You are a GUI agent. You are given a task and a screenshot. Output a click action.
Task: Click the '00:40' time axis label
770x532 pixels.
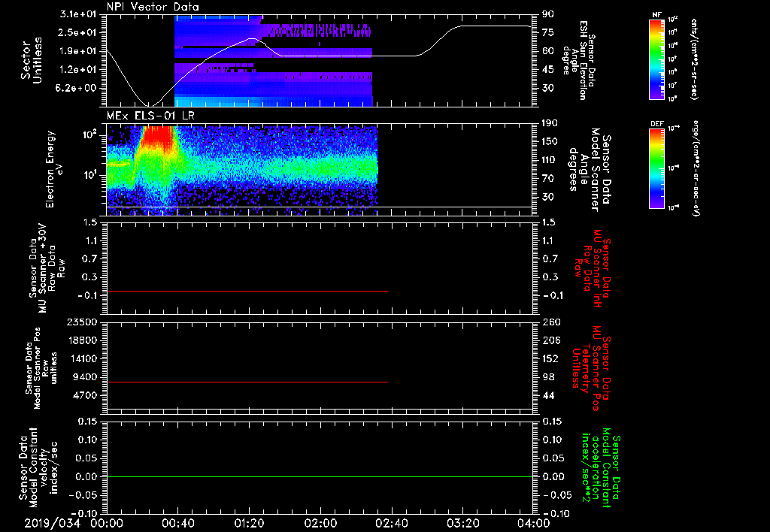pyautogui.click(x=177, y=523)
